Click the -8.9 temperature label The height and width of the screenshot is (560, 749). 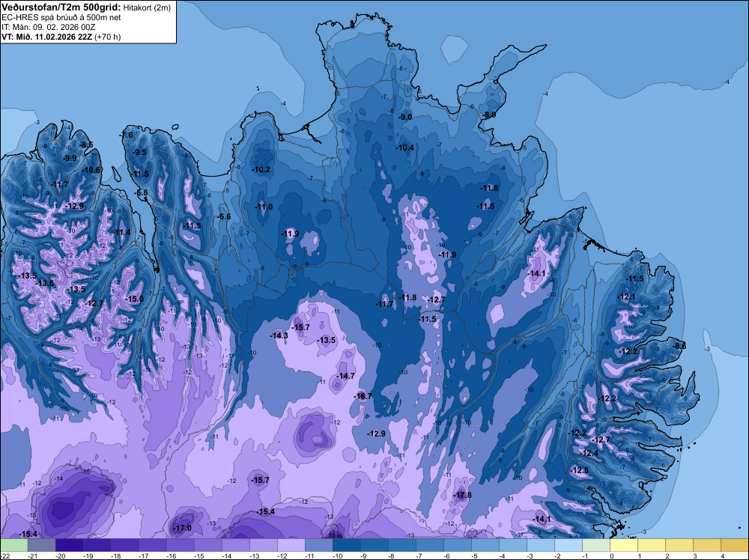[x=490, y=115]
